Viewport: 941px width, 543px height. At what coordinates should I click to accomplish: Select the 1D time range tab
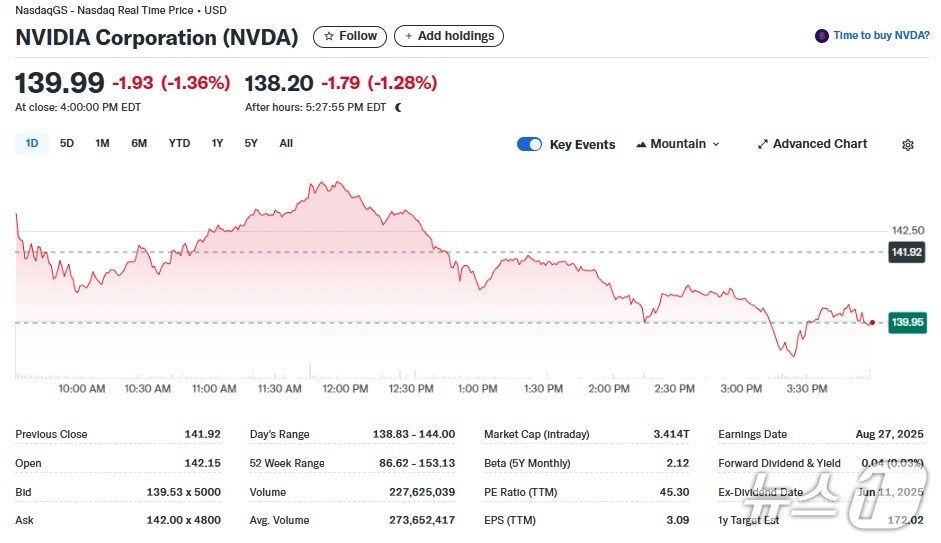point(32,143)
